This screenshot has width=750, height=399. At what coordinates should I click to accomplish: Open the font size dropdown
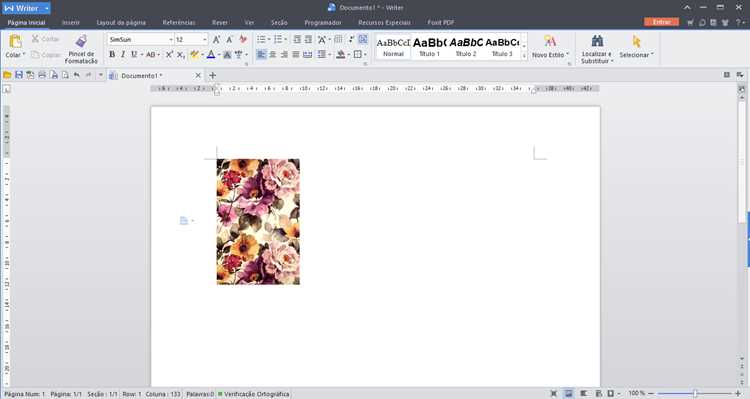click(205, 39)
